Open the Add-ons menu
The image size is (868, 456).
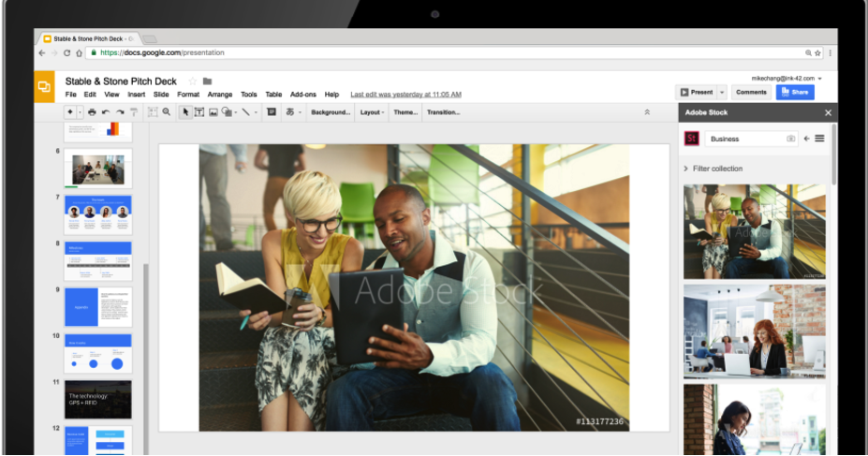[x=303, y=95]
